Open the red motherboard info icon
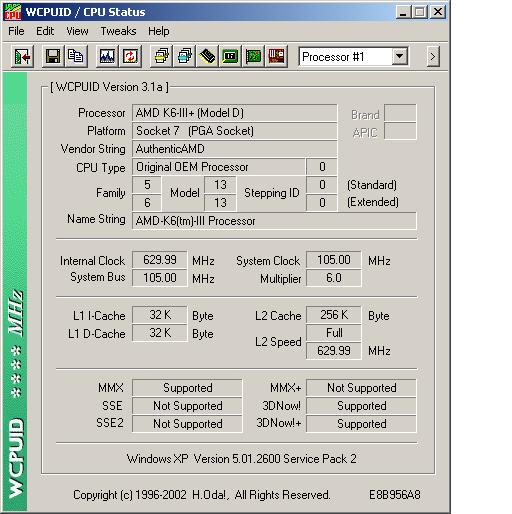Image resolution: width=512 pixels, height=514 pixels. 276,56
